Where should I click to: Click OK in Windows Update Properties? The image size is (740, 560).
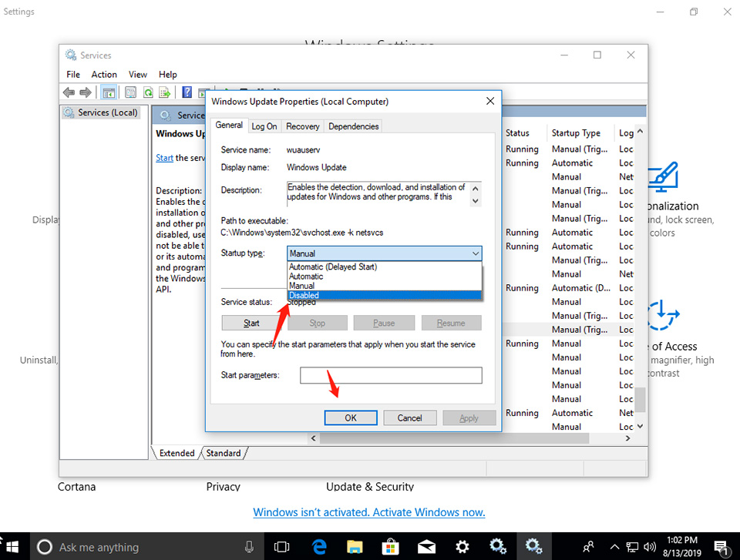(x=351, y=417)
